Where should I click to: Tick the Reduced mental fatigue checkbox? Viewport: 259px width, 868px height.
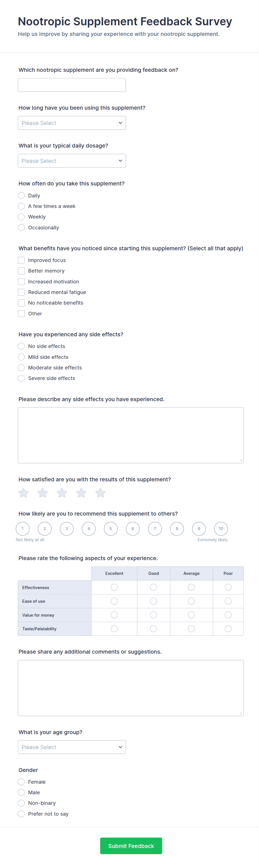click(x=21, y=292)
